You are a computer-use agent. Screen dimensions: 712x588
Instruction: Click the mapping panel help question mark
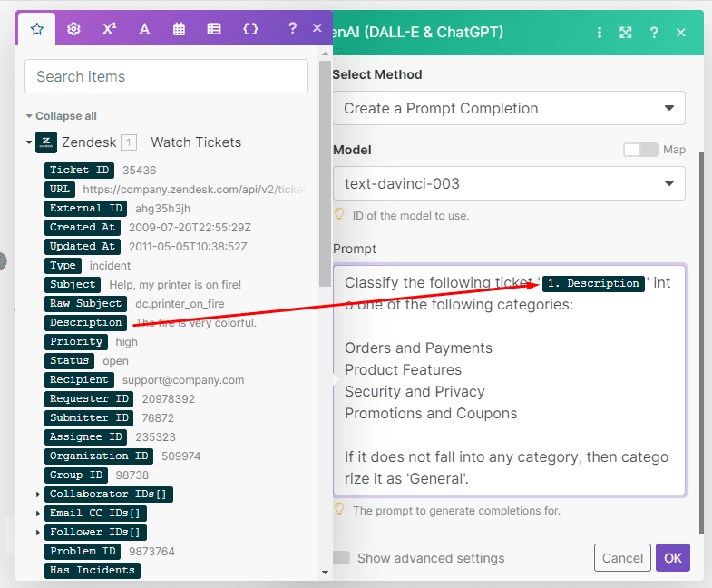click(x=292, y=29)
